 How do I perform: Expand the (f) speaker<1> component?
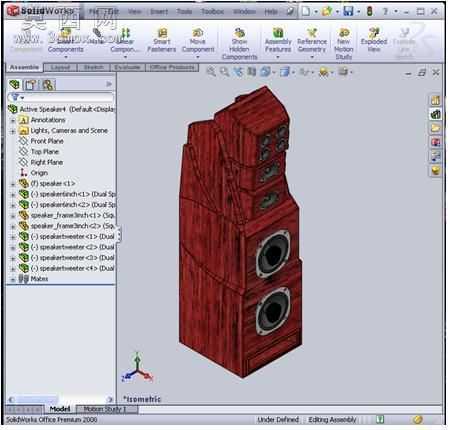13,184
